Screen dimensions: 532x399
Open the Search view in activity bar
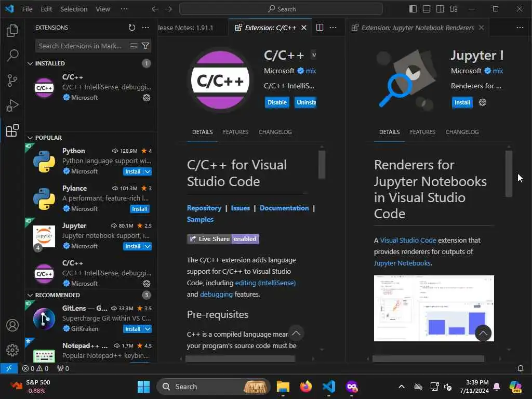[x=12, y=55]
